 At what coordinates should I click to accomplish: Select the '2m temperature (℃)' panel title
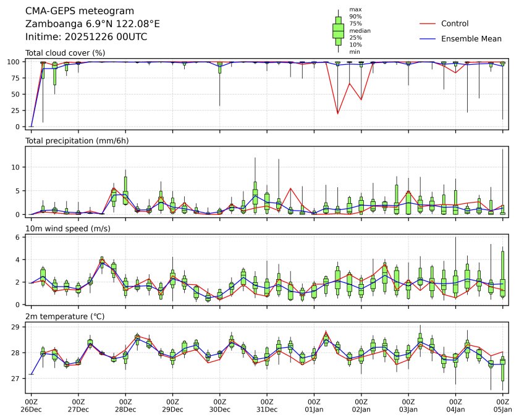click(x=65, y=316)
